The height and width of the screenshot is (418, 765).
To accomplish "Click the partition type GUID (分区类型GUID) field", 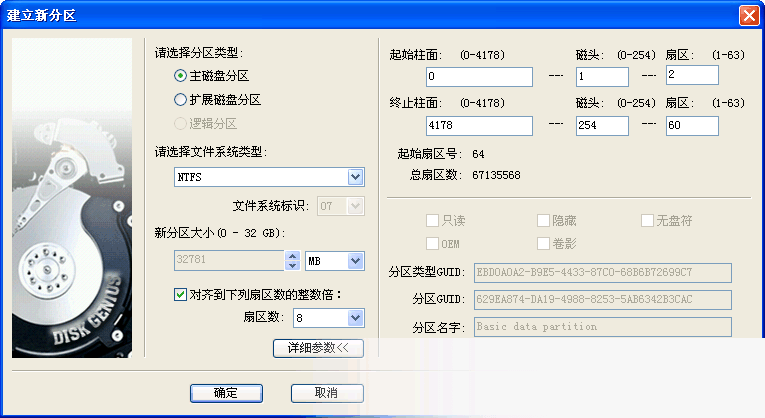I will click(603, 273).
